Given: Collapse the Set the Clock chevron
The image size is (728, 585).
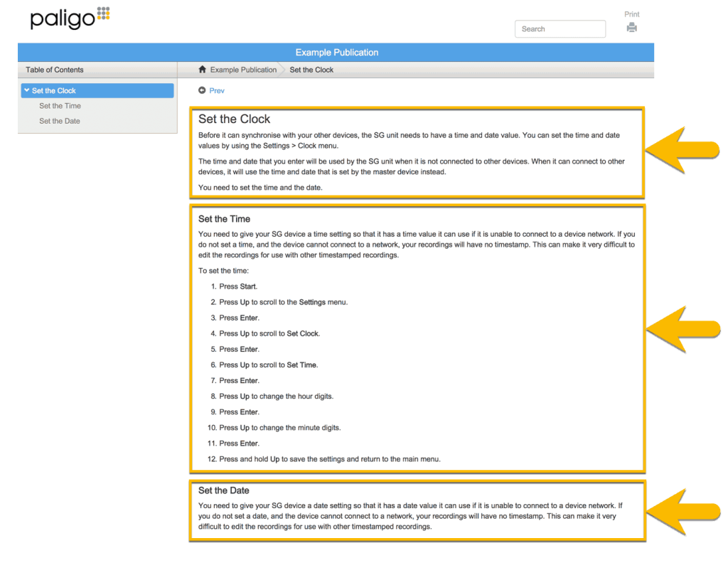Looking at the screenshot, I should pos(27,90).
